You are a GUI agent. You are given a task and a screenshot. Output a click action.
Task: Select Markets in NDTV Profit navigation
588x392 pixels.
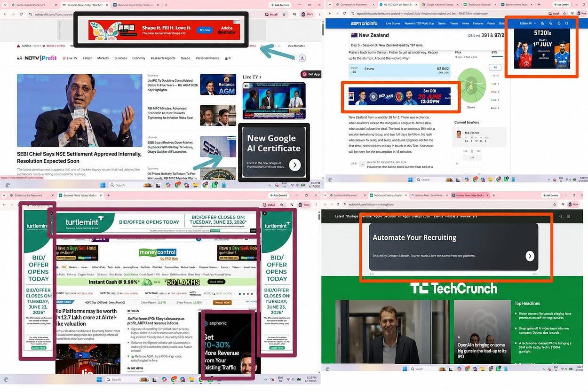[x=103, y=58]
